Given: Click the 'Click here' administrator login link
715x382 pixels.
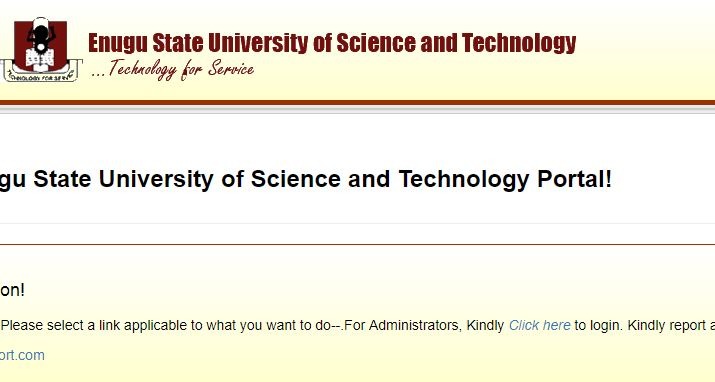Looking at the screenshot, I should pyautogui.click(x=539, y=325).
